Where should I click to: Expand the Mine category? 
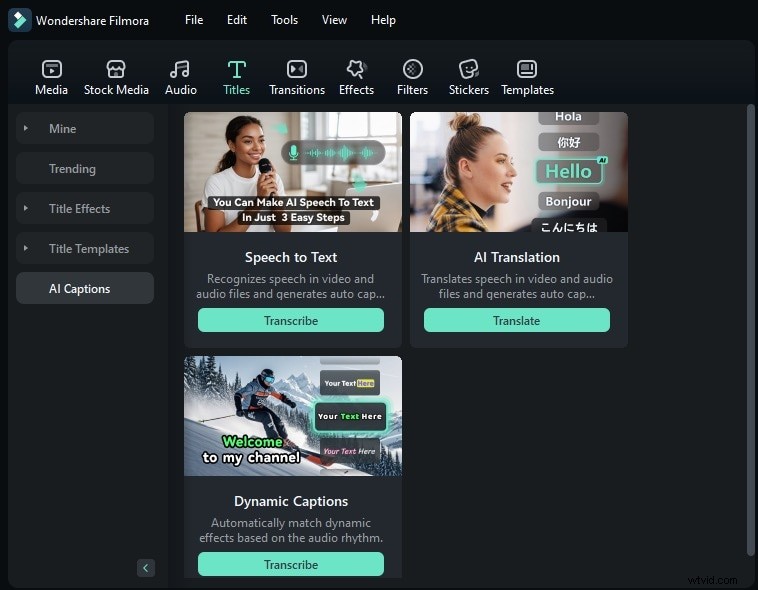tap(26, 129)
